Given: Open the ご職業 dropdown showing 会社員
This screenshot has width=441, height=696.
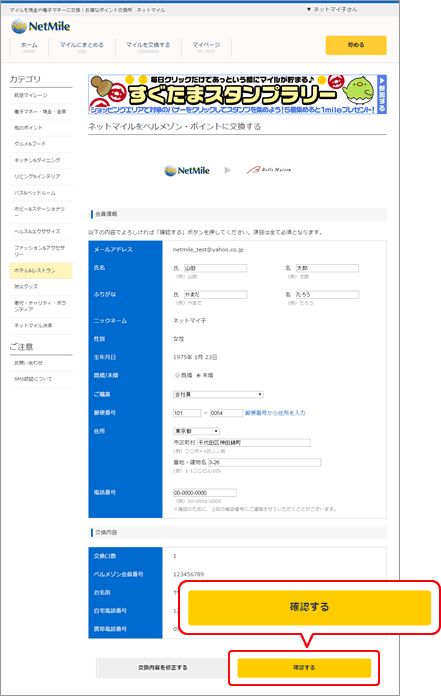Looking at the screenshot, I should pyautogui.click(x=218, y=395).
